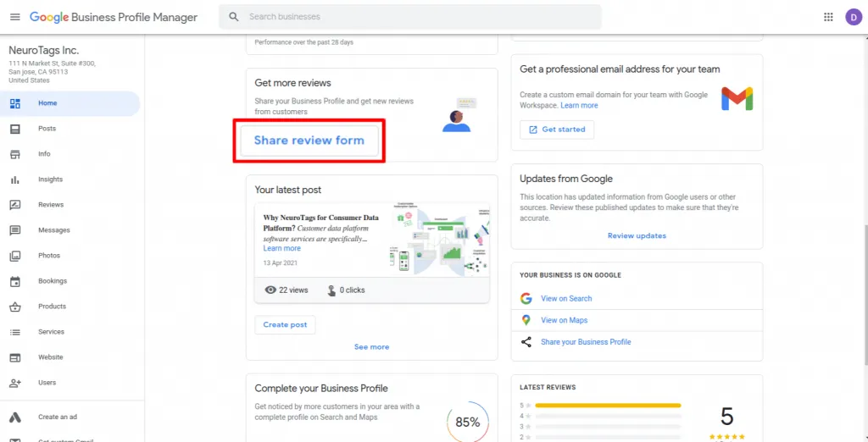
Task: Click the Photos sidebar icon
Action: click(x=15, y=256)
